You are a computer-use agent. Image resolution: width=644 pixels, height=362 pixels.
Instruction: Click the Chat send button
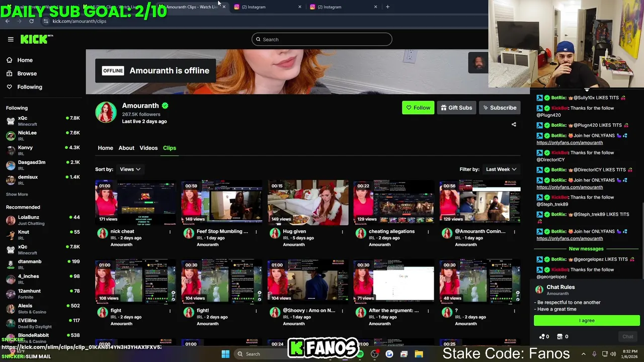coord(628,336)
